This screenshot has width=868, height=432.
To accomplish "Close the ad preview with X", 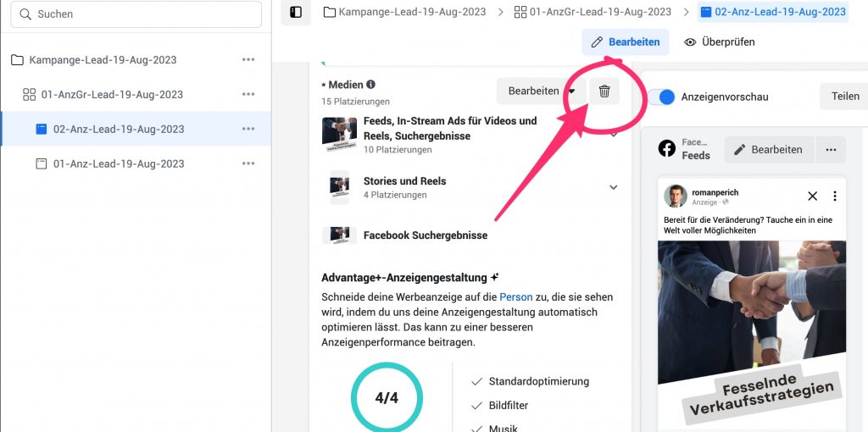I will 812,197.
